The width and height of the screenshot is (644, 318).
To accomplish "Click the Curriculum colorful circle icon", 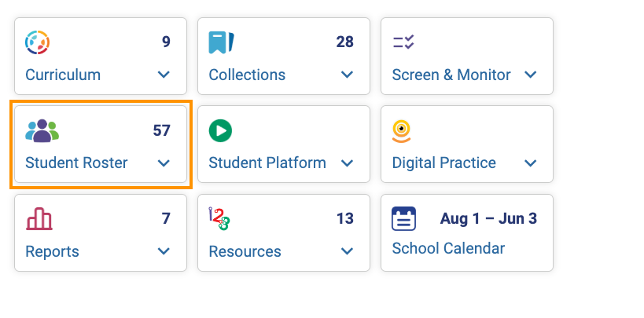I will (x=37, y=42).
